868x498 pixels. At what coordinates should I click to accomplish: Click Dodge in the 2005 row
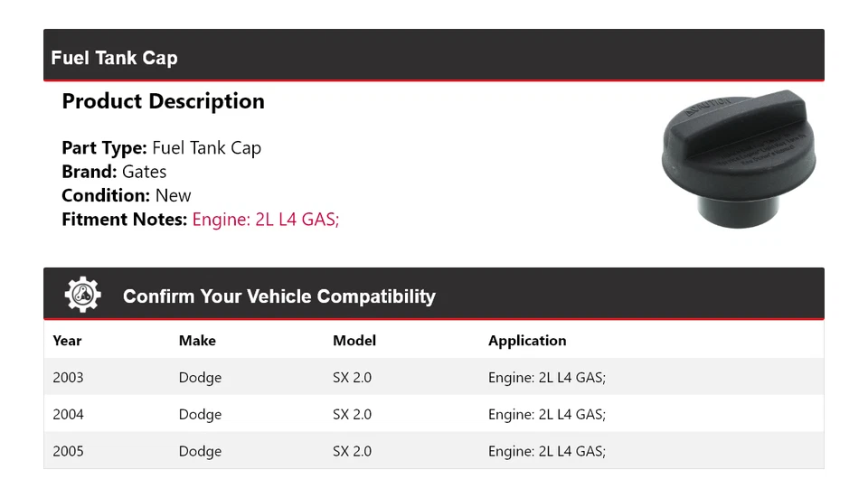click(x=200, y=451)
